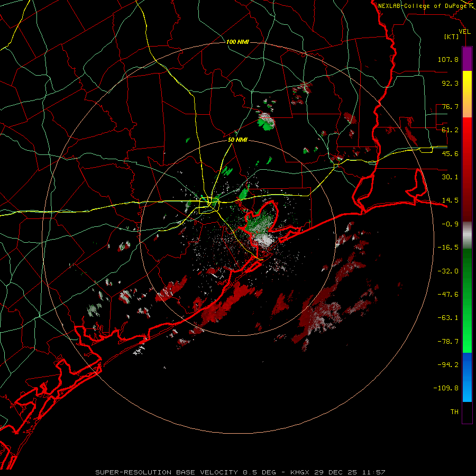Click the NEXLAB-College of DuPage label
476x476 pixels.
(x=423, y=6)
